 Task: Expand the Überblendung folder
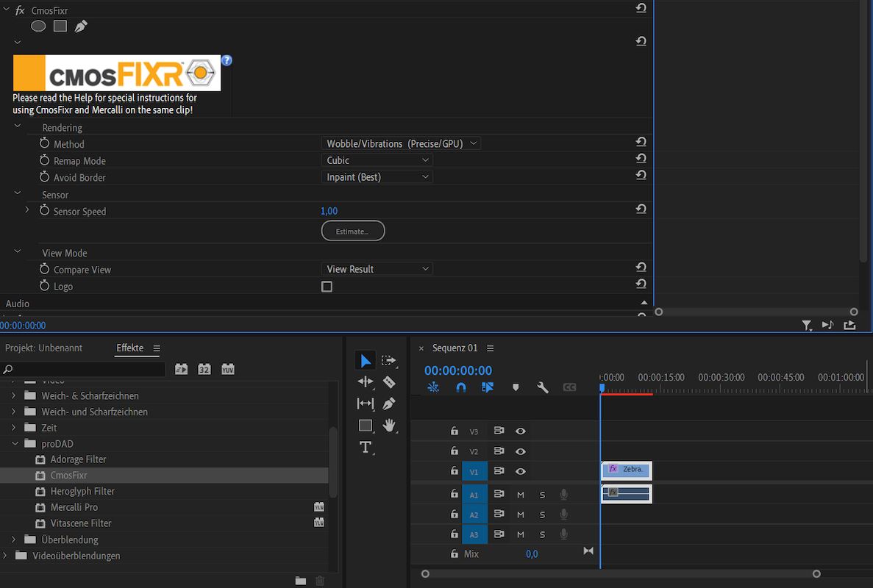[13, 539]
